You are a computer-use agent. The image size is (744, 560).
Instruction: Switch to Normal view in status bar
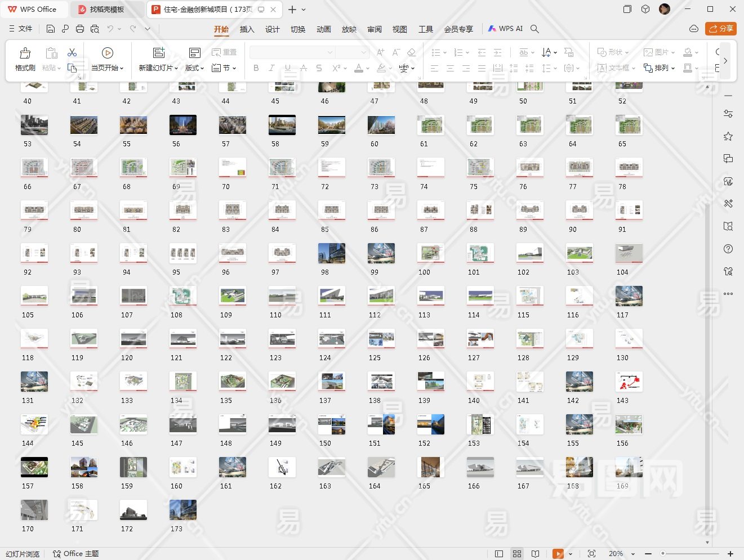(498, 554)
